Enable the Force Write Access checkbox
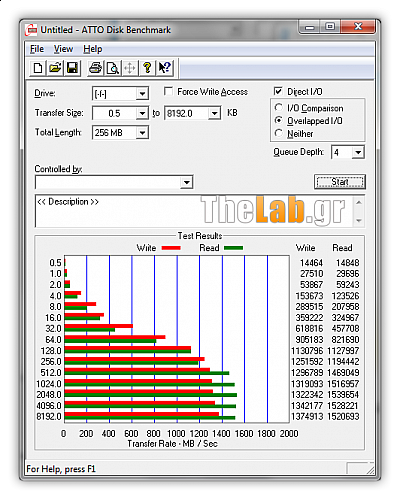 (168, 91)
